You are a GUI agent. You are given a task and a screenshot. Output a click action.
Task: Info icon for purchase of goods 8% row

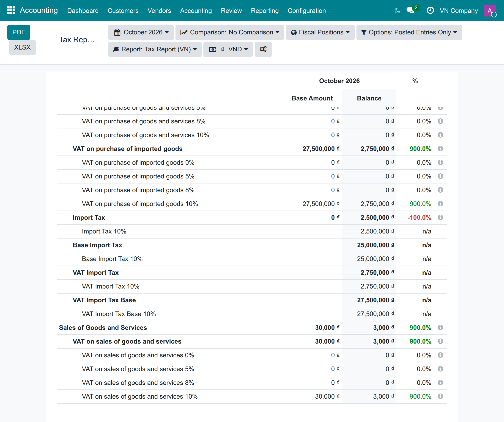(x=440, y=121)
